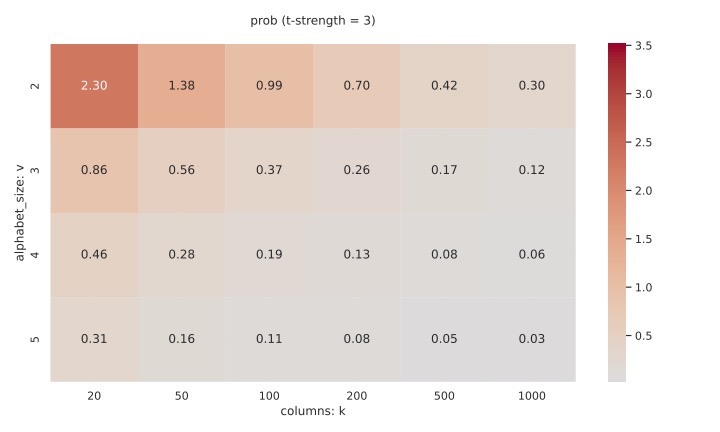Select the cell with value 1.38
Screen dimensions: 720x432
[x=181, y=86]
